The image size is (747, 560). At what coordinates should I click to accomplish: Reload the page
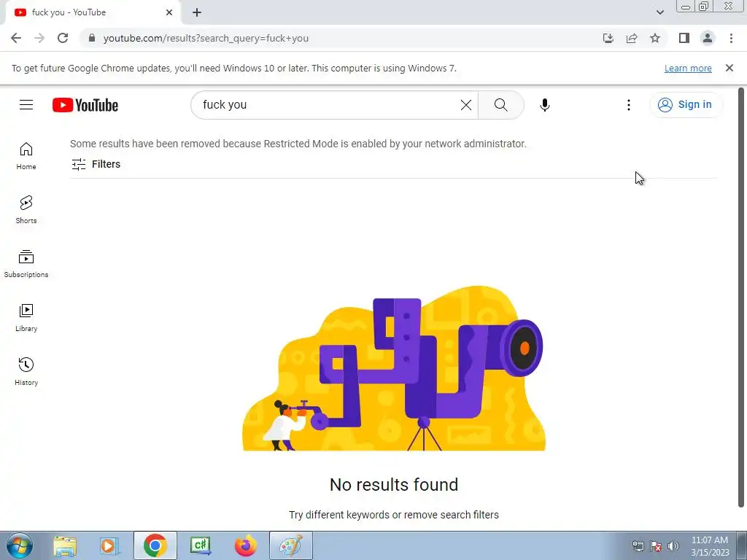pyautogui.click(x=63, y=38)
